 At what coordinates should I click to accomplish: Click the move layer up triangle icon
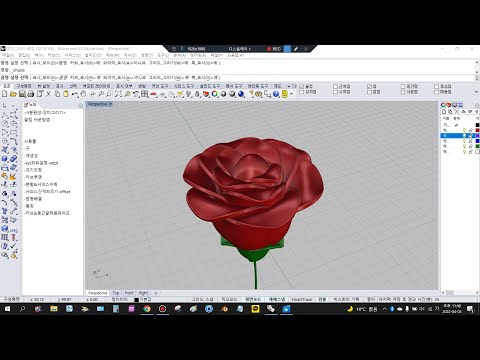463,112
